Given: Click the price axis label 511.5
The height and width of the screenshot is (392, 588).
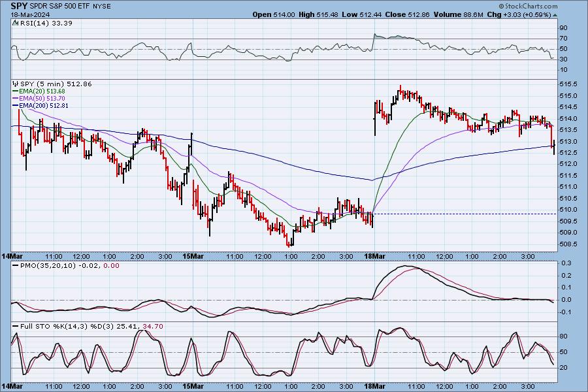Looking at the screenshot, I should tap(568, 176).
